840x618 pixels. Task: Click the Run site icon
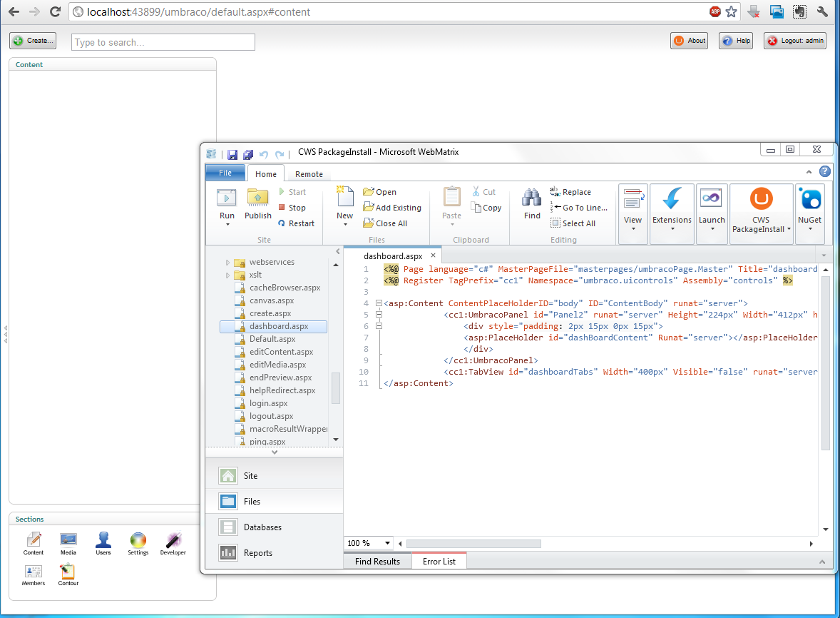[227, 198]
